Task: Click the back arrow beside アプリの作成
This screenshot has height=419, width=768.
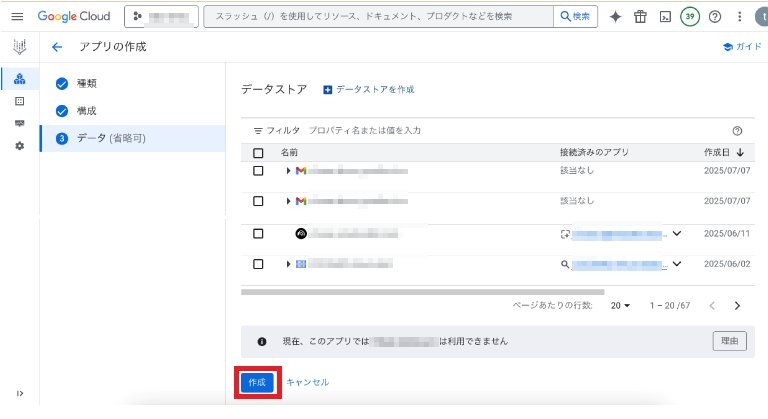Action: 57,47
